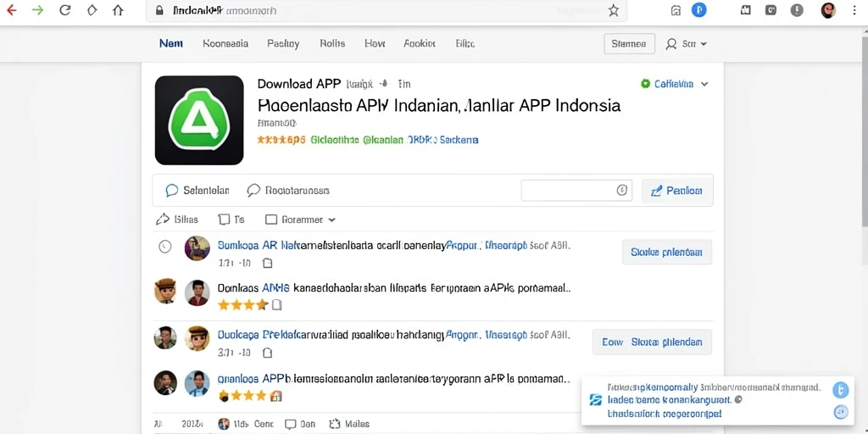This screenshot has height=434, width=868.
Task: Click the browser back arrow
Action: tap(11, 10)
